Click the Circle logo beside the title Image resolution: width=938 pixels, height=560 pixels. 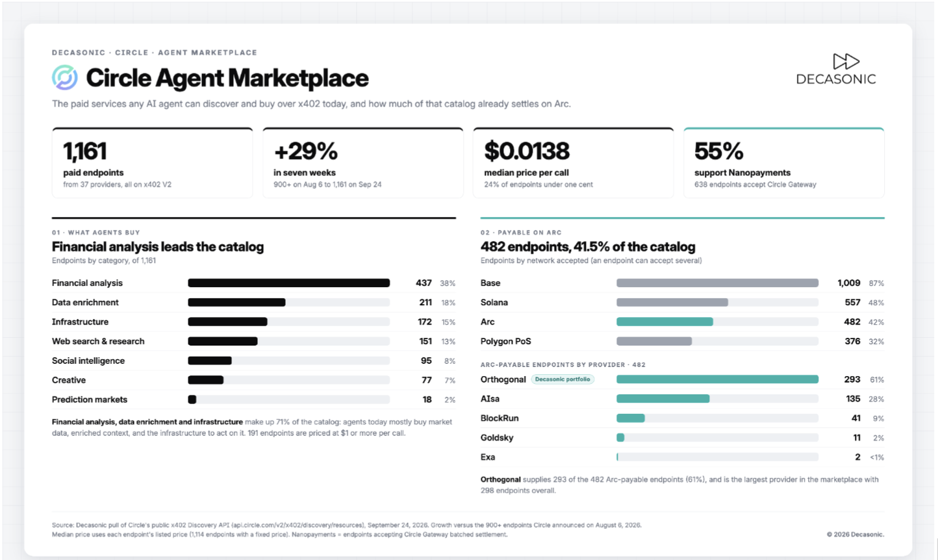(65, 78)
